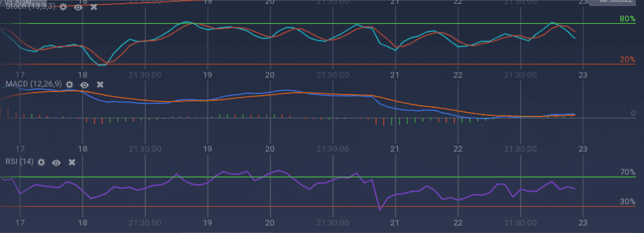Screen dimensions: 644x233
Task: Click date 23 on RSI time axis
Action: (x=583, y=222)
